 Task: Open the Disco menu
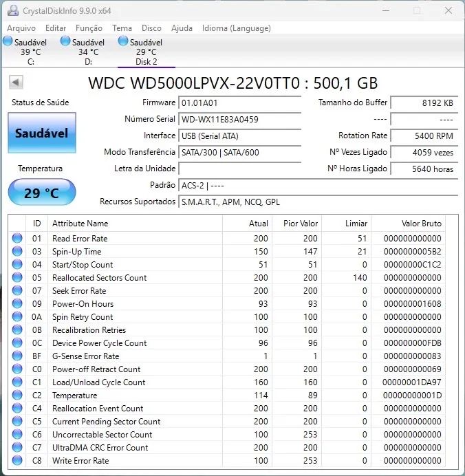coord(151,28)
